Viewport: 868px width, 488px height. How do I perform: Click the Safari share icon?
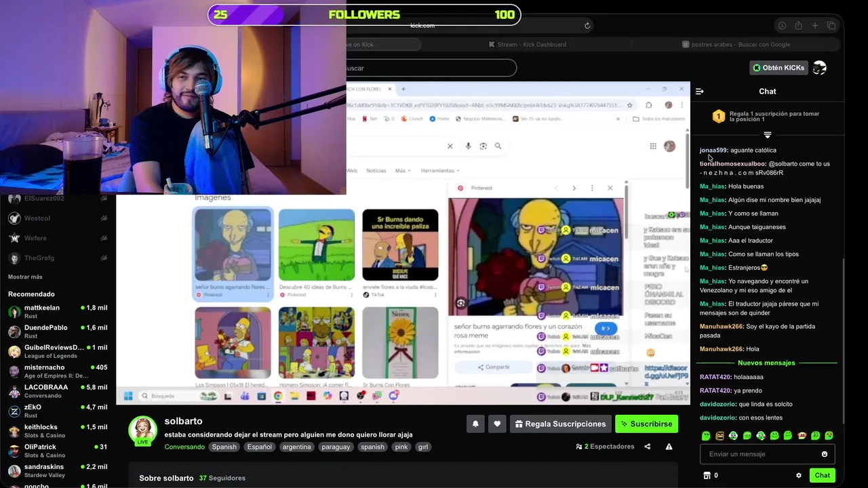point(798,26)
